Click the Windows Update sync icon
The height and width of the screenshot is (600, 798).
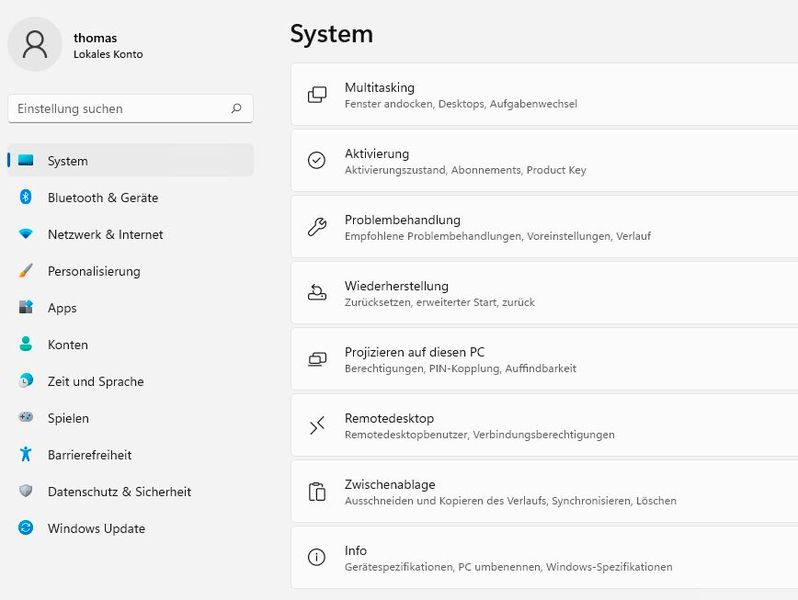tap(25, 528)
